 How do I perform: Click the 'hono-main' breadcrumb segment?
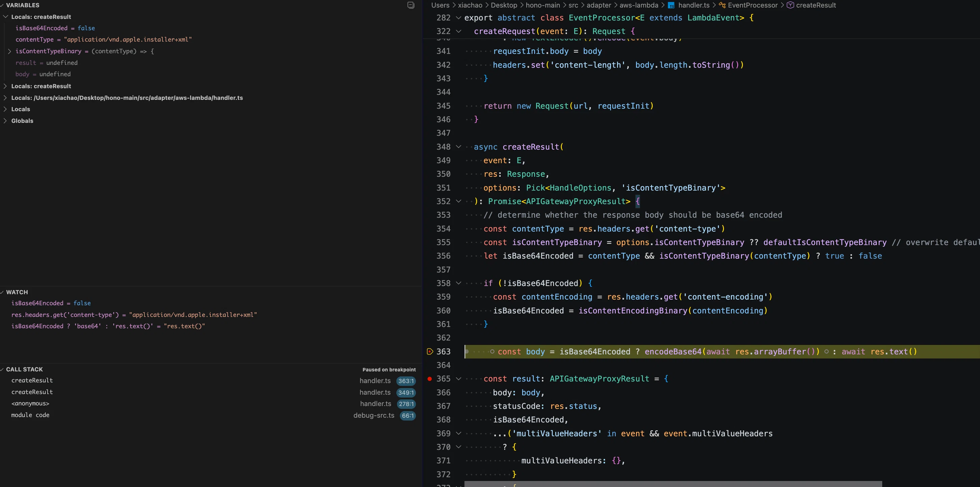point(543,5)
